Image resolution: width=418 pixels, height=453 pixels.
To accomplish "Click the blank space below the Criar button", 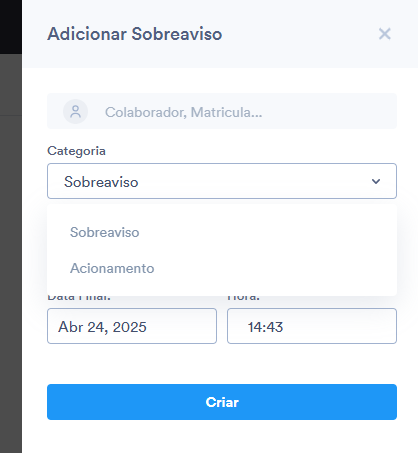I will [220, 437].
